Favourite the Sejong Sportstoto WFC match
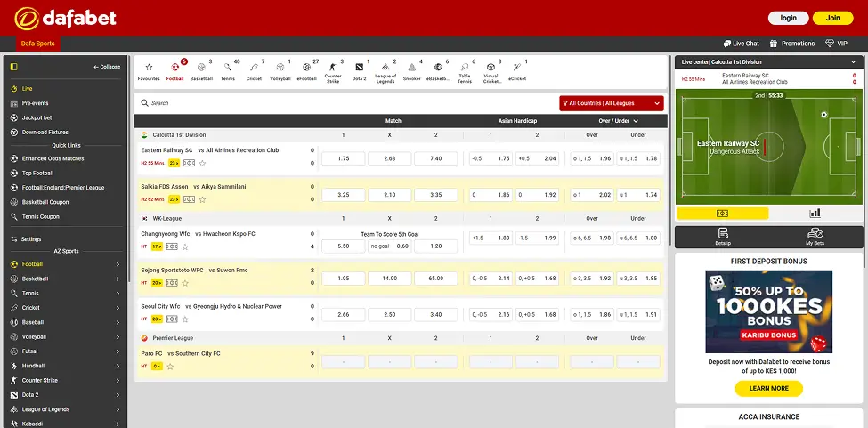This screenshot has width=868, height=428. (185, 283)
